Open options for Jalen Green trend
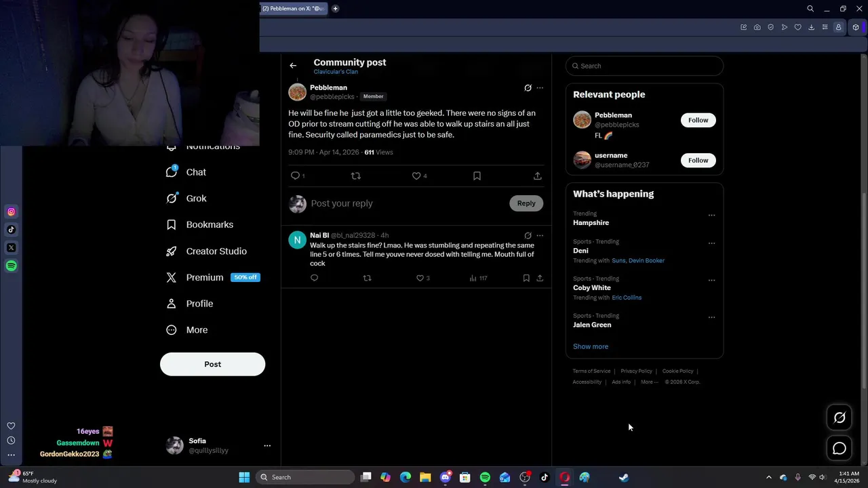Viewport: 868px width, 488px height. click(x=711, y=317)
